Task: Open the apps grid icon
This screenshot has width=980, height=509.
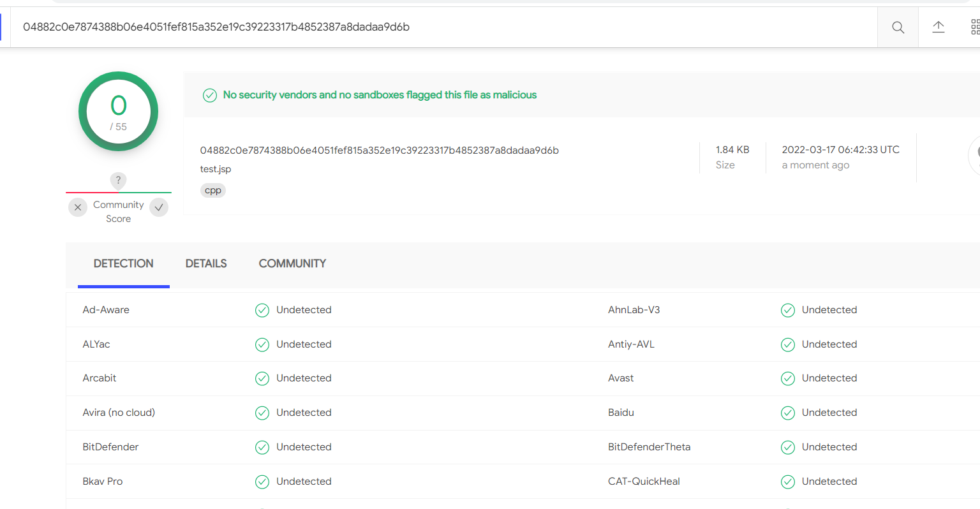Action: pos(975,27)
